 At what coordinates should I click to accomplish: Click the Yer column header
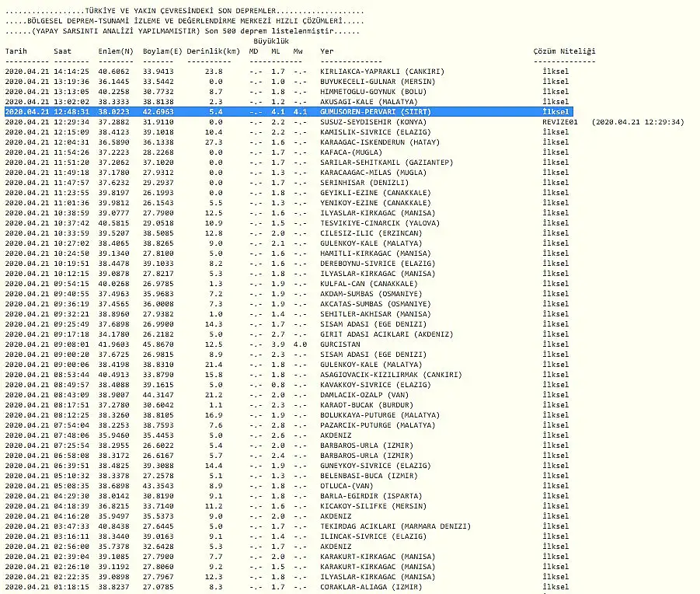pos(326,51)
